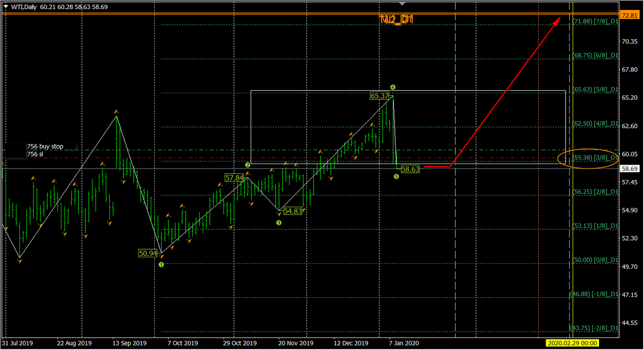Click the 31 Jul 2019 date on the time axis
The image size is (644, 350).
17,343
